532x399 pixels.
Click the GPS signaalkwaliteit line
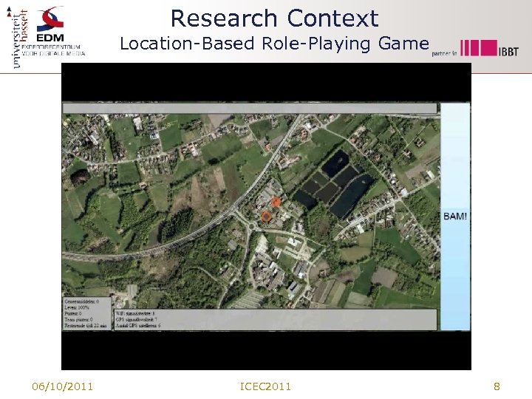tap(137, 320)
